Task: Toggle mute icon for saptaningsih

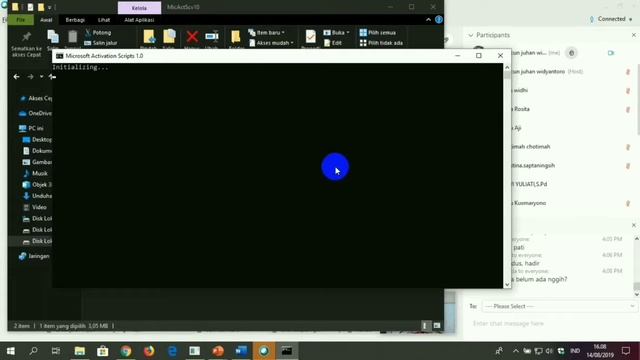Action: click(628, 166)
